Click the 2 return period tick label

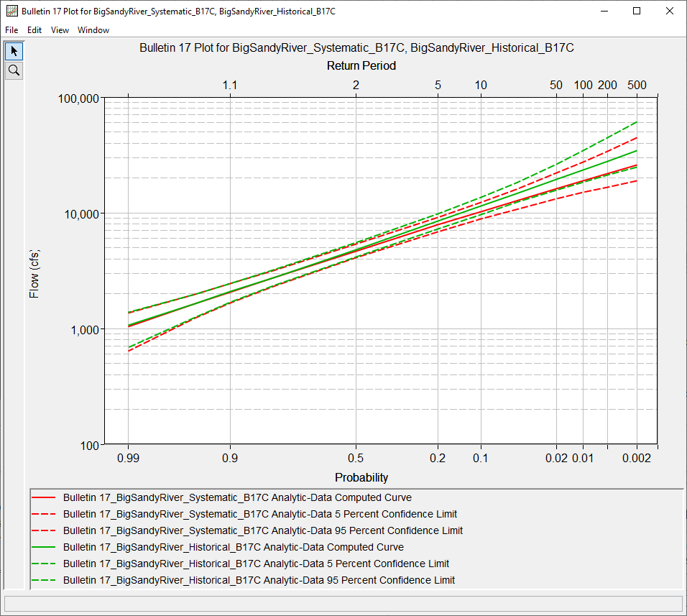click(x=356, y=85)
